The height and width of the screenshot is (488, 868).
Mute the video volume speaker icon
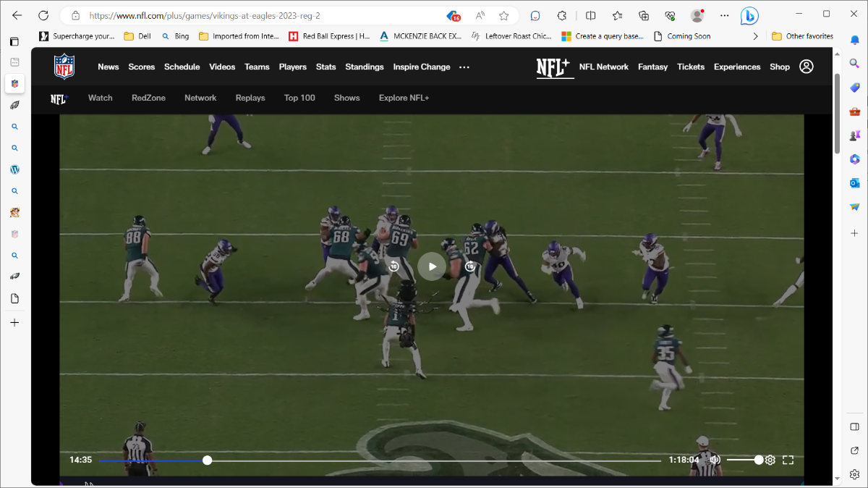pos(715,460)
